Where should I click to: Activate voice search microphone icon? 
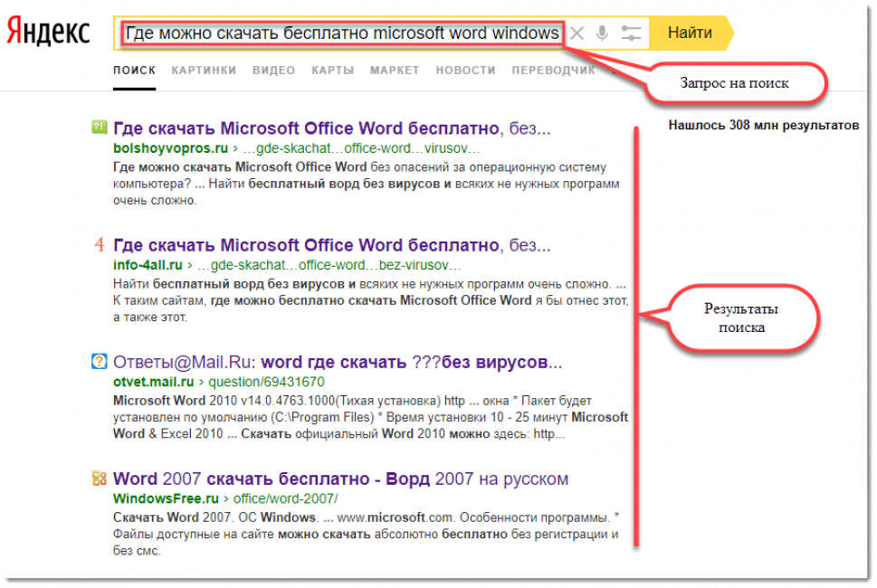click(602, 33)
